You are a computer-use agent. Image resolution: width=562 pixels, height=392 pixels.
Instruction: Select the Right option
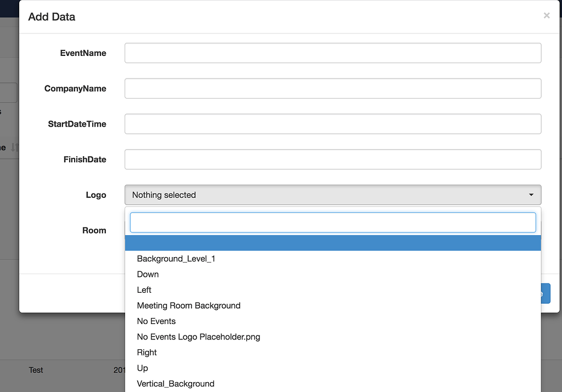tap(333, 353)
